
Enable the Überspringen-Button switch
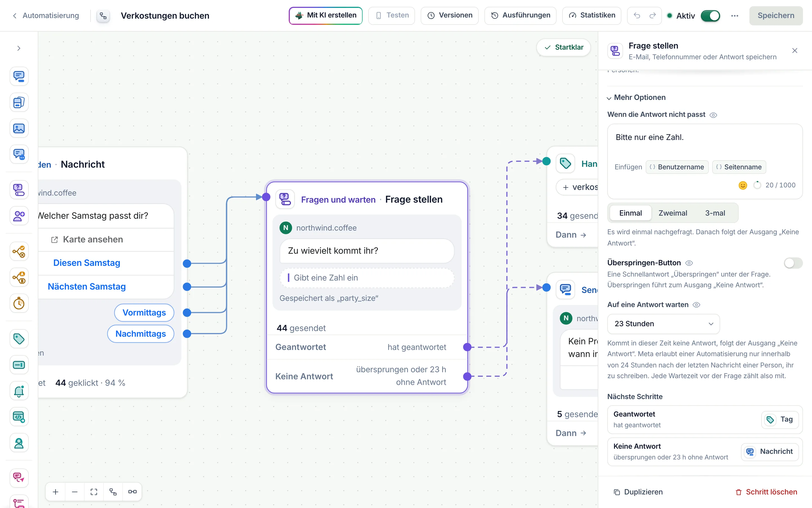pyautogui.click(x=793, y=263)
